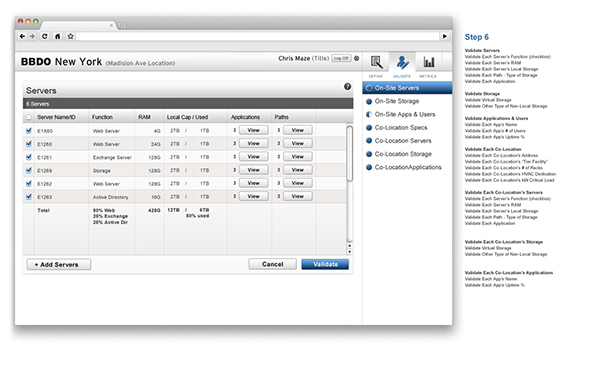Image resolution: width=600 pixels, height=388 pixels.
Task: View applications for server E1X60
Action: (x=254, y=130)
